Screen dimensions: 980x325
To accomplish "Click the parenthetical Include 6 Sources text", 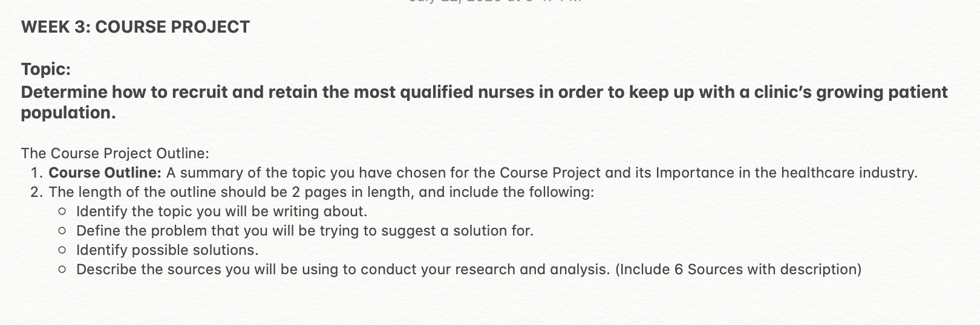I will point(739,269).
